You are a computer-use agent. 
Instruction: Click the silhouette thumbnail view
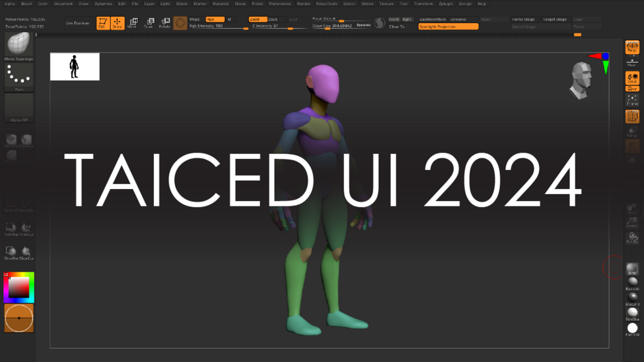[x=75, y=67]
